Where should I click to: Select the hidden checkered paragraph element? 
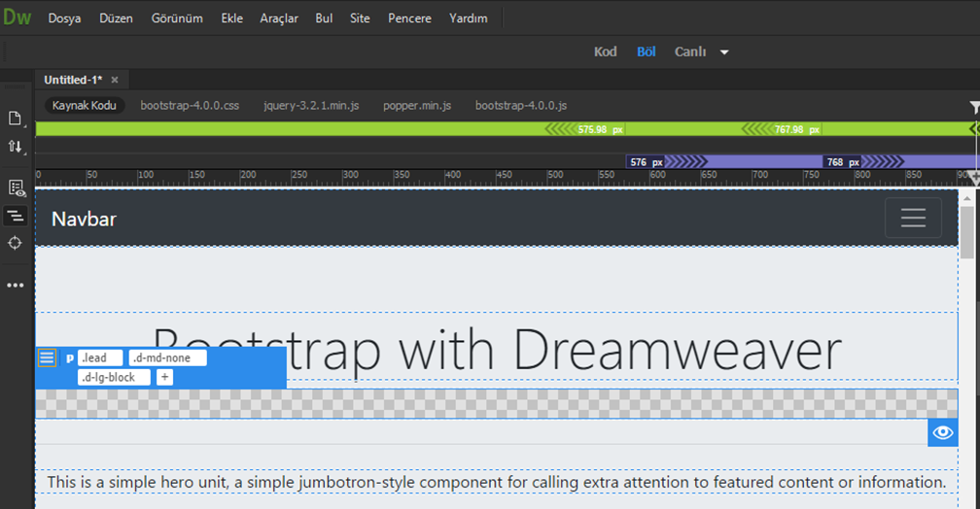pyautogui.click(x=497, y=403)
